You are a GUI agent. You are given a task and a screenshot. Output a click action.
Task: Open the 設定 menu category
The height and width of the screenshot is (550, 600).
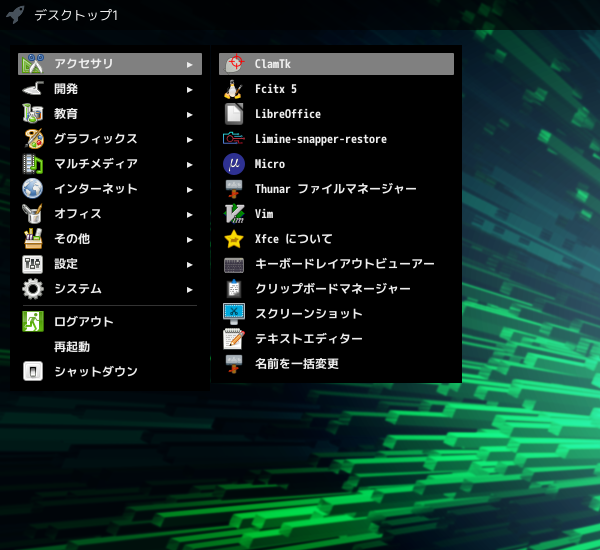coord(110,264)
